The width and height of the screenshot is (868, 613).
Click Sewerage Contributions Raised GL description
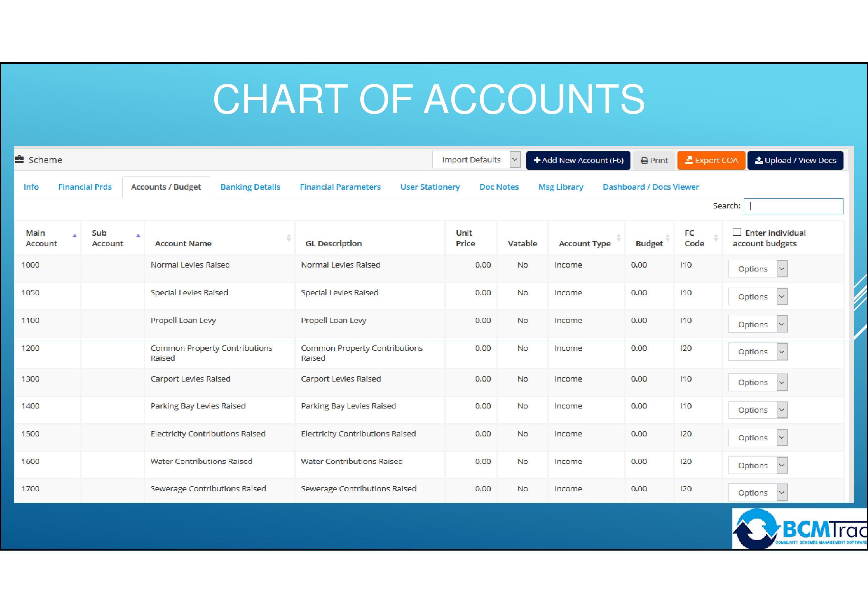pos(359,489)
